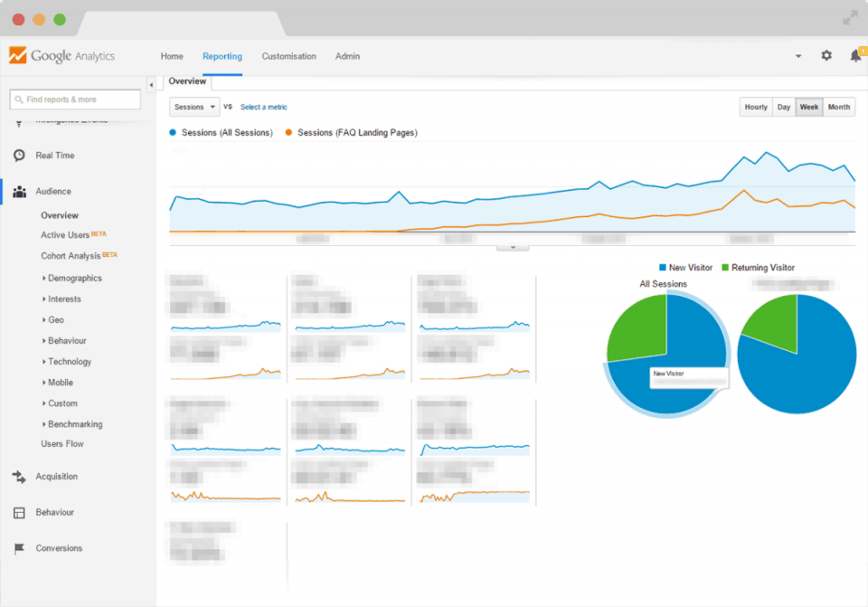Viewport: 868px width, 607px height.
Task: Click the Audience people icon
Action: pos(19,192)
